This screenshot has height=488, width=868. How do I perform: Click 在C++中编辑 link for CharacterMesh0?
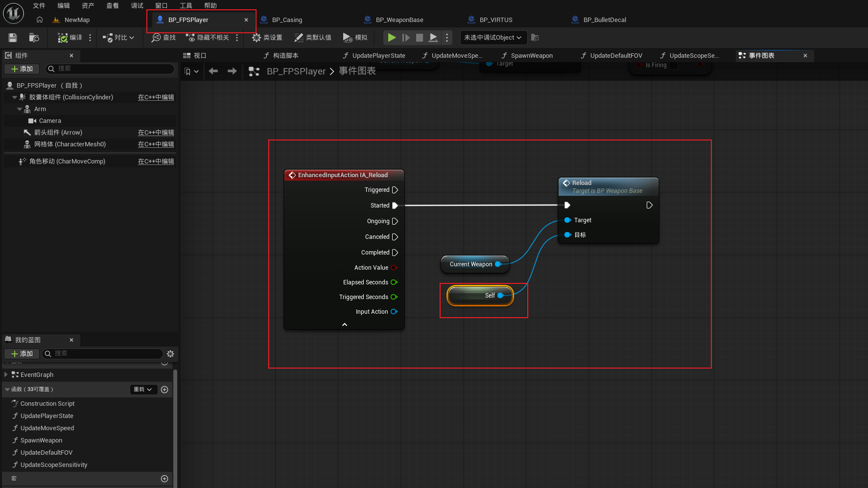[156, 144]
